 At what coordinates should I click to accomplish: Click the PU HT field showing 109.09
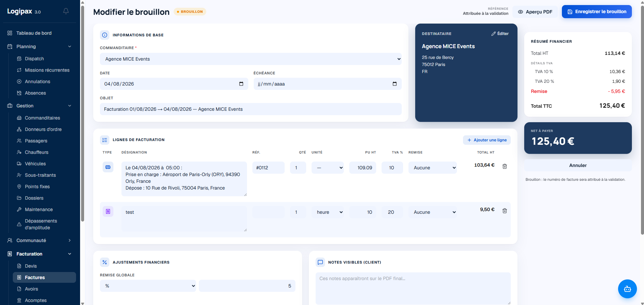click(x=363, y=168)
